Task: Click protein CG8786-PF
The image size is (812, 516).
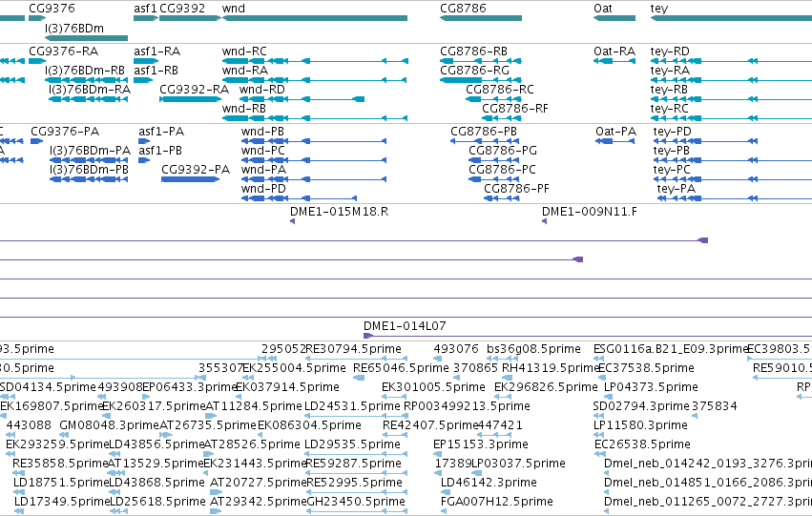Action: pos(516,189)
